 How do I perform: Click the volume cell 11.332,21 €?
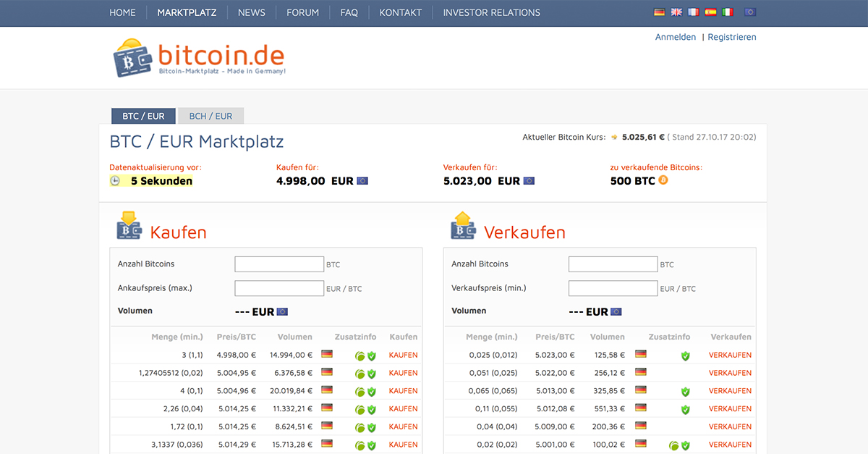point(291,408)
